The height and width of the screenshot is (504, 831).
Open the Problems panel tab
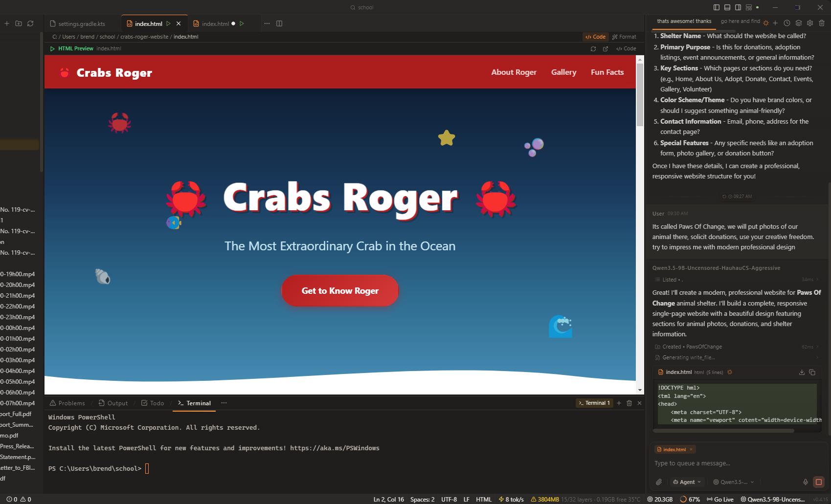tap(67, 403)
